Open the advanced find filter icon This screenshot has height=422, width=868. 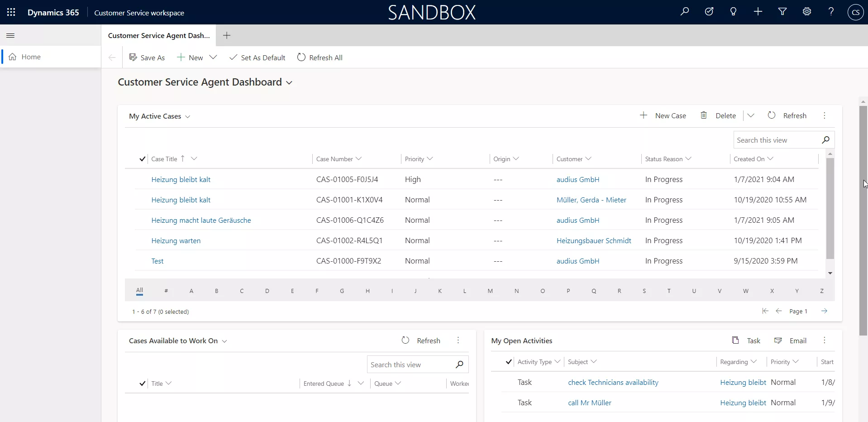pyautogui.click(x=782, y=12)
